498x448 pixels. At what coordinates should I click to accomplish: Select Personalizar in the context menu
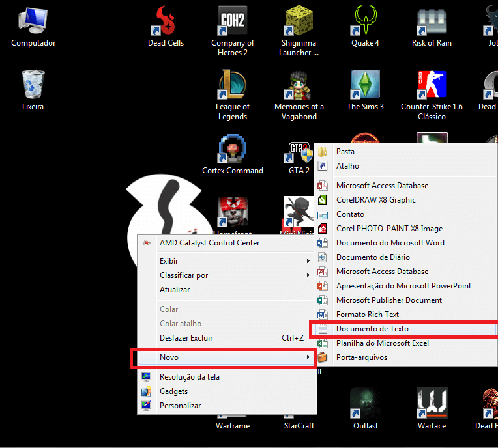tap(180, 406)
